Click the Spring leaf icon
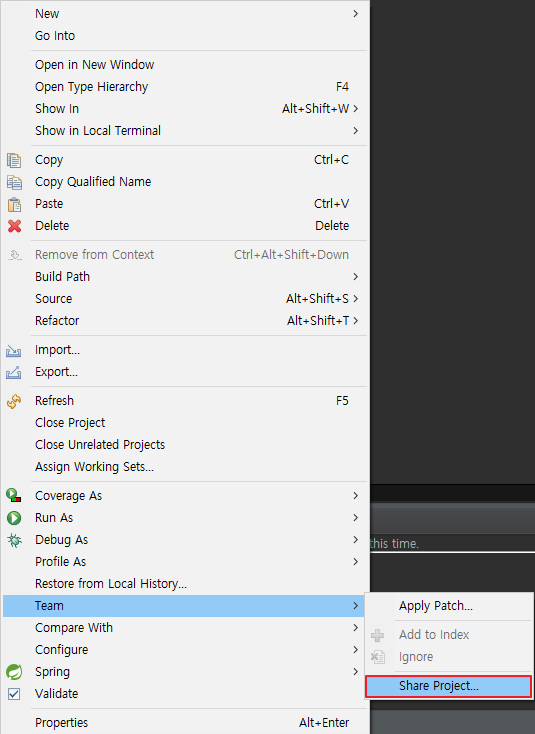535x734 pixels. coord(14,672)
